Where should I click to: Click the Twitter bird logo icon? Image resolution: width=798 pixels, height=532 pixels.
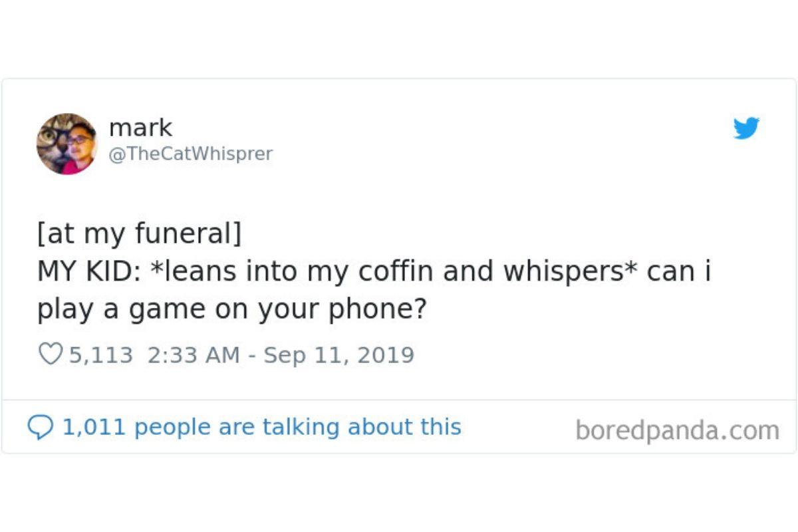point(746,128)
